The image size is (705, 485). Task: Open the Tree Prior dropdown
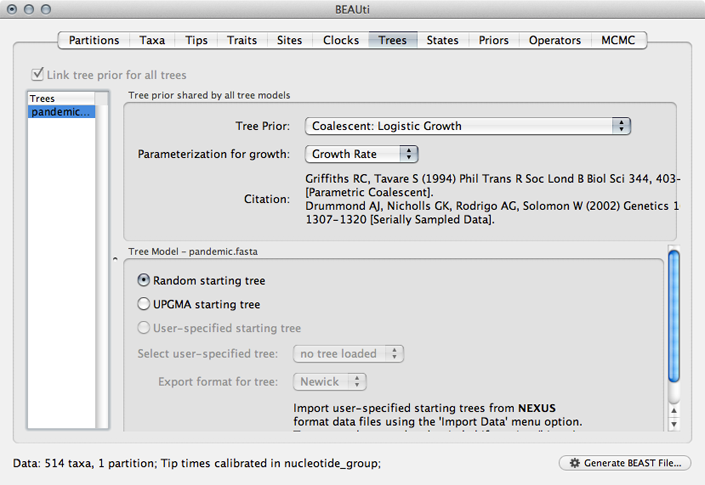[x=468, y=126]
